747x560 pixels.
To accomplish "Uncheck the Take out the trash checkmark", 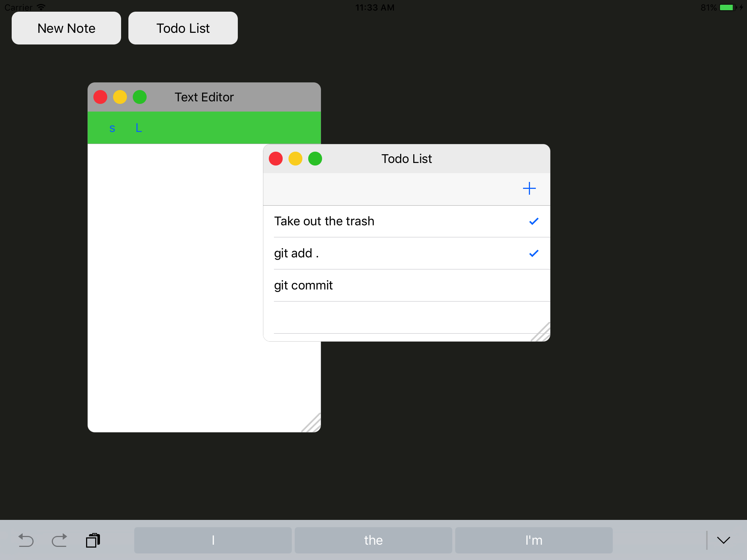I will (x=534, y=221).
